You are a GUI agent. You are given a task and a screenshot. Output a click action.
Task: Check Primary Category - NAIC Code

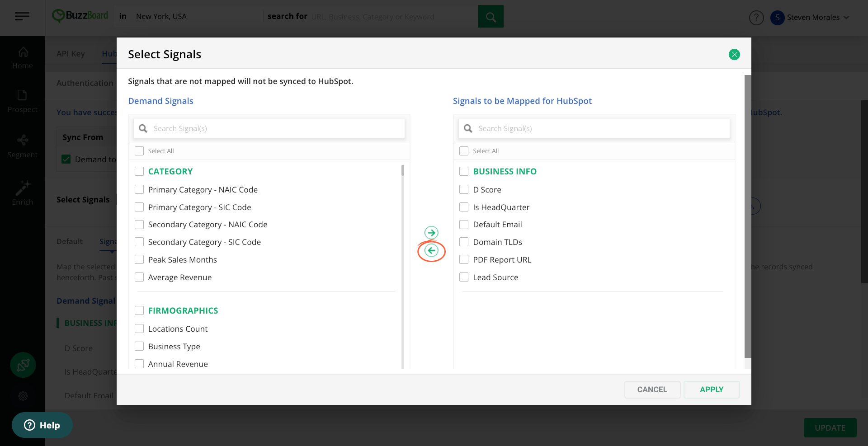pos(139,189)
